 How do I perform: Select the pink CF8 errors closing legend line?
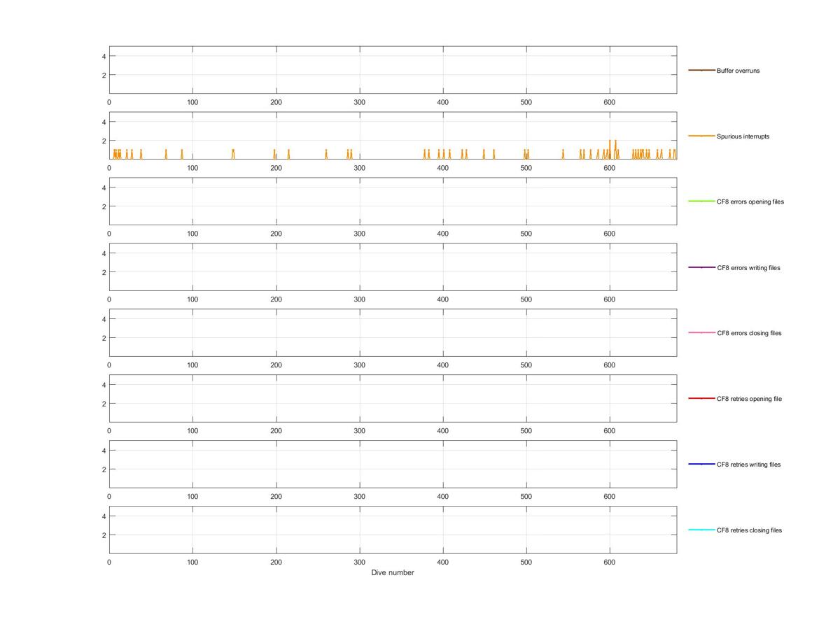coord(701,332)
